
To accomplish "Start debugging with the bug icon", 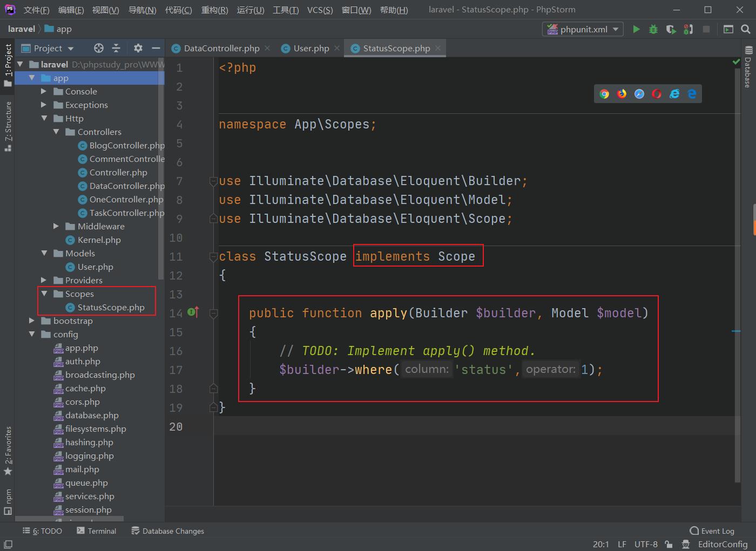I will point(653,29).
